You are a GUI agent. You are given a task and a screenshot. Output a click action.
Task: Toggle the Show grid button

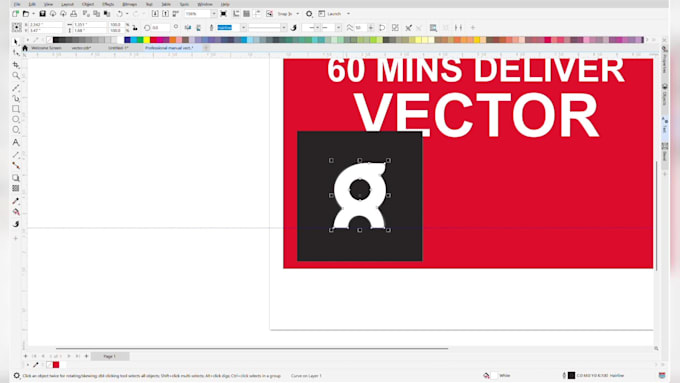(246, 14)
